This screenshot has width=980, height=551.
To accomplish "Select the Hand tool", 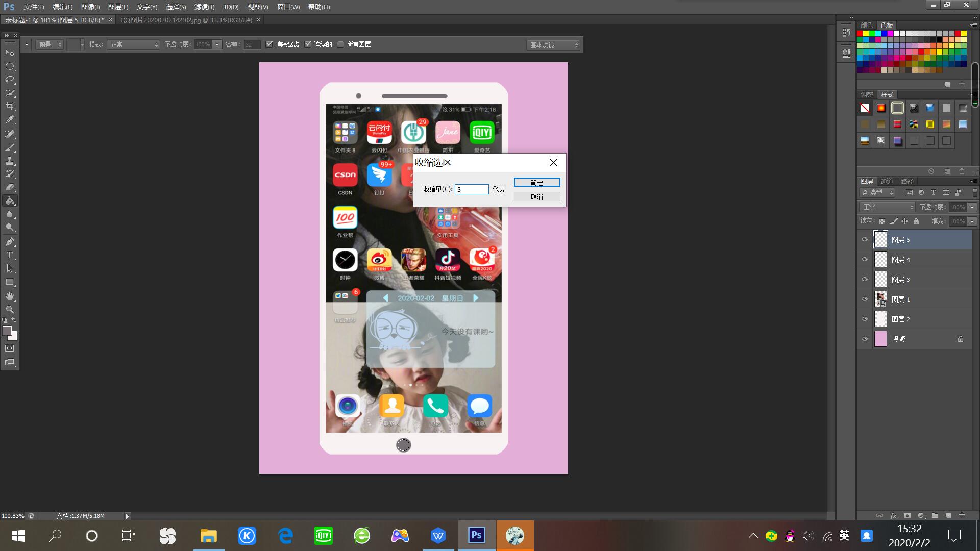I will point(10,296).
